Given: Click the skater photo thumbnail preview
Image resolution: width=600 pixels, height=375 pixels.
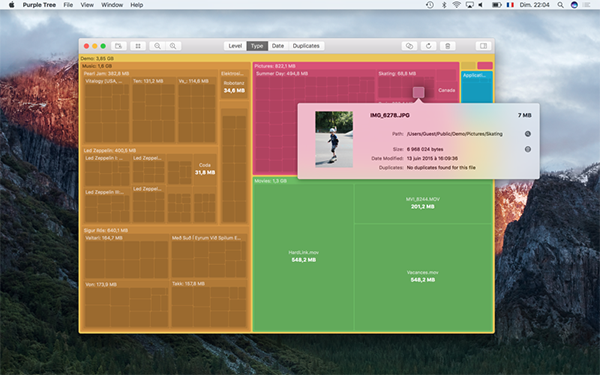Looking at the screenshot, I should [x=334, y=139].
